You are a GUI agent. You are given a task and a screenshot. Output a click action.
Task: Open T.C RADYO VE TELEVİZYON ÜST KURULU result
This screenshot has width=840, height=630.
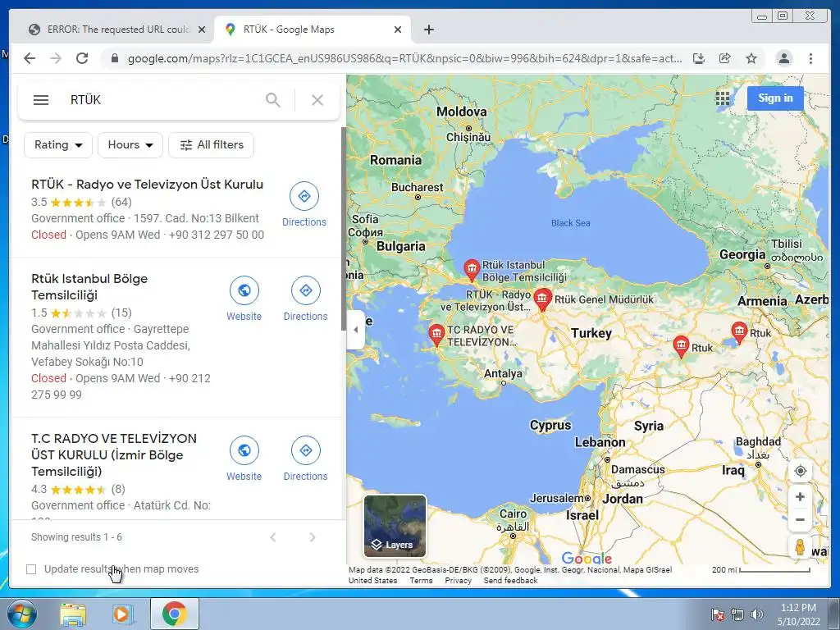[x=114, y=454]
